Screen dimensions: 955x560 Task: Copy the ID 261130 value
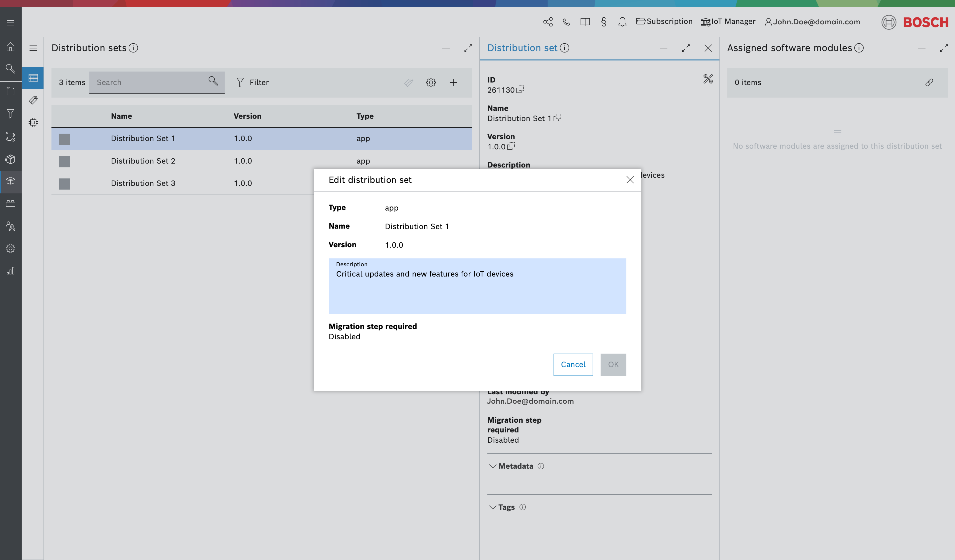click(x=520, y=89)
